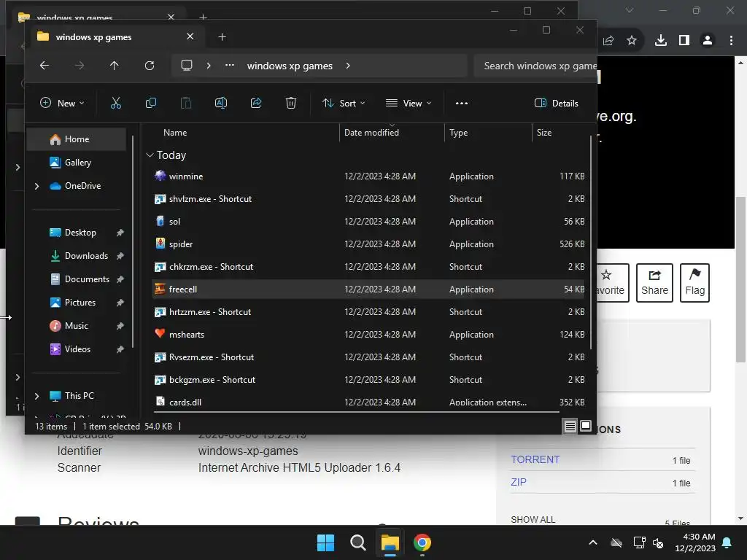The height and width of the screenshot is (560, 747).
Task: Click the file list vertical scrollbar
Action: (x=591, y=243)
